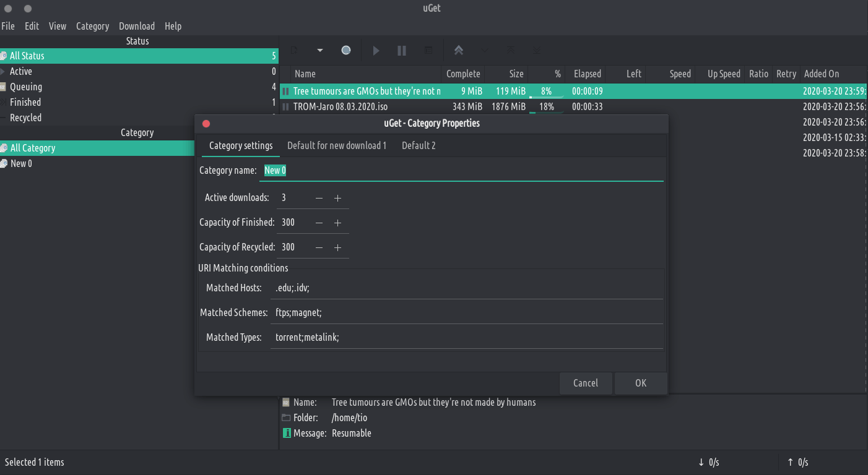Open the Help menu
Viewport: 868px width, 475px height.
click(x=173, y=26)
